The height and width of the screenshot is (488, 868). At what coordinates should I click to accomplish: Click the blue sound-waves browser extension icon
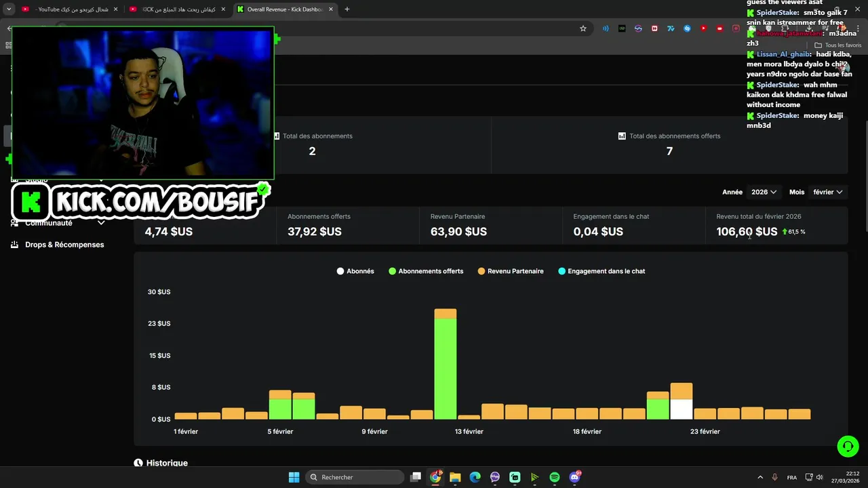coord(606,28)
